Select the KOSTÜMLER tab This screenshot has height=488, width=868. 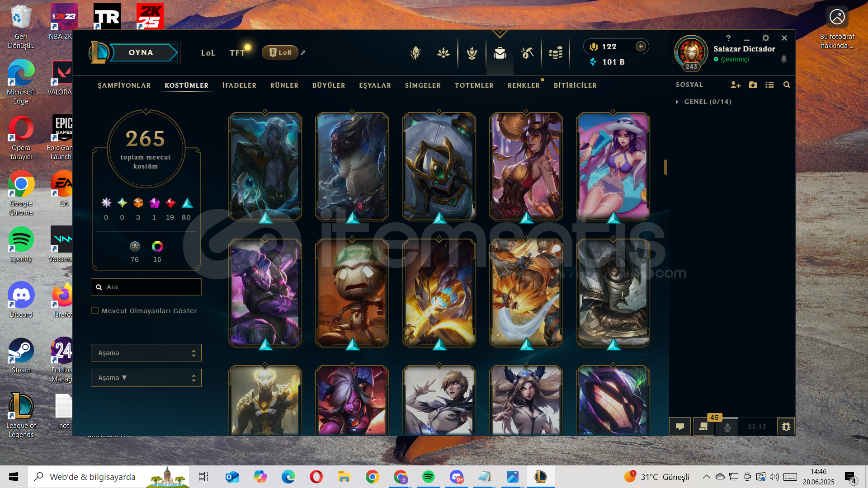pyautogui.click(x=187, y=85)
